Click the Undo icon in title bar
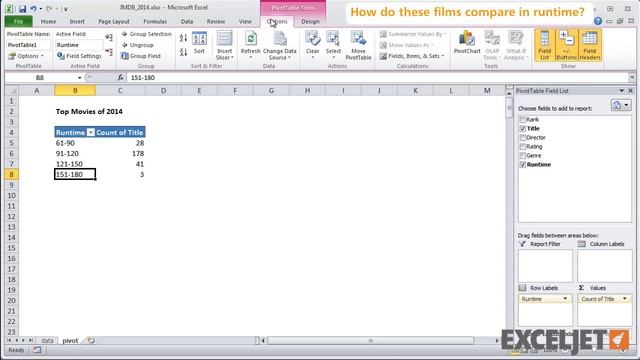This screenshot has width=640, height=360. point(33,8)
